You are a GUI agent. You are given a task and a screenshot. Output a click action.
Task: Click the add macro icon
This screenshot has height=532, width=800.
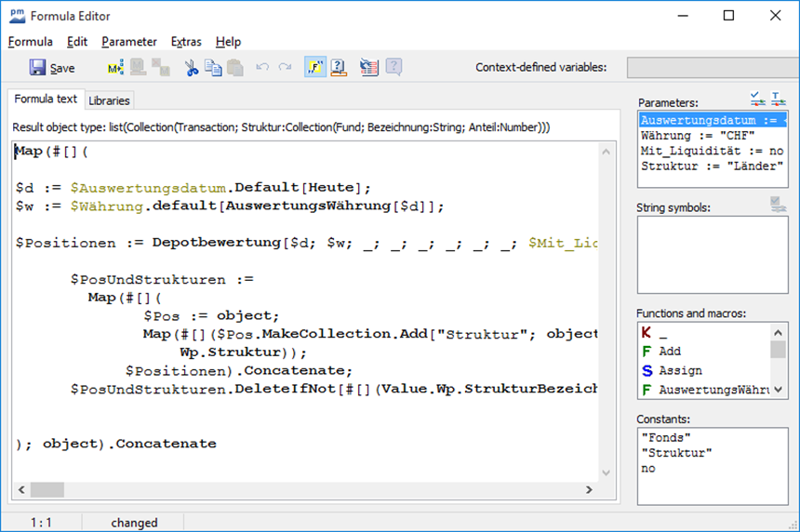(x=115, y=68)
